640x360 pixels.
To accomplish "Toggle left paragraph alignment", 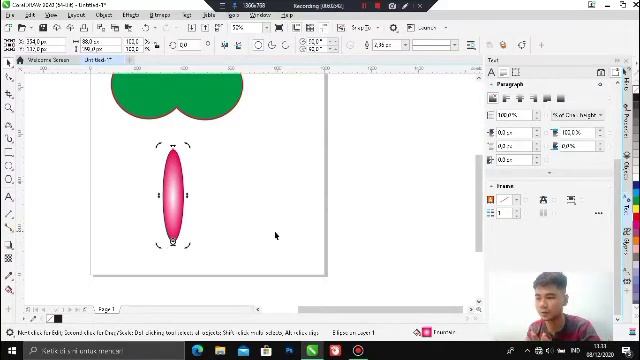I will tap(507, 98).
